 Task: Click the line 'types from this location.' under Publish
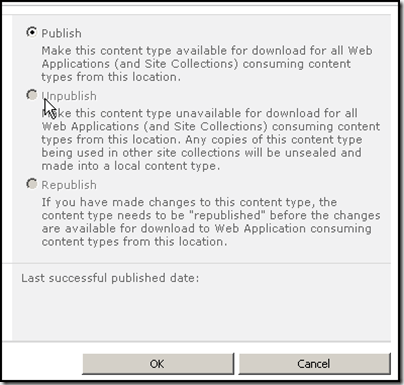[111, 77]
